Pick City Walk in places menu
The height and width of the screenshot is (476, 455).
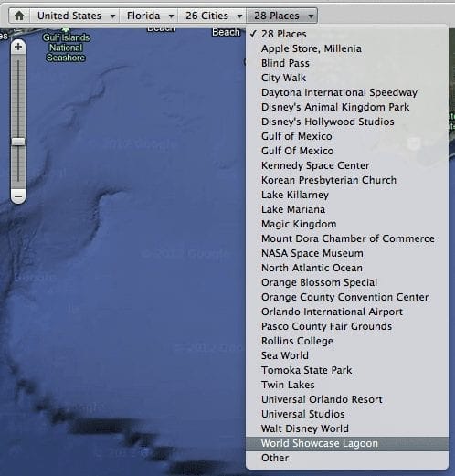347,78
